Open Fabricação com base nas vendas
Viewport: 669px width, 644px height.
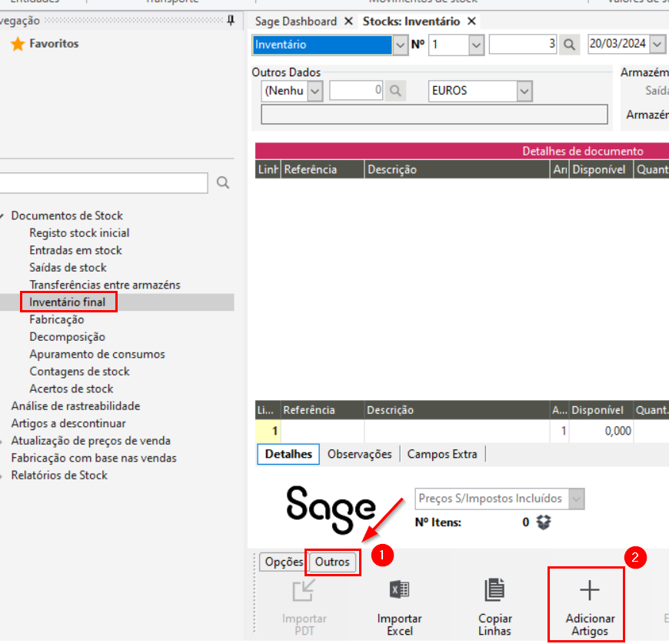click(94, 458)
